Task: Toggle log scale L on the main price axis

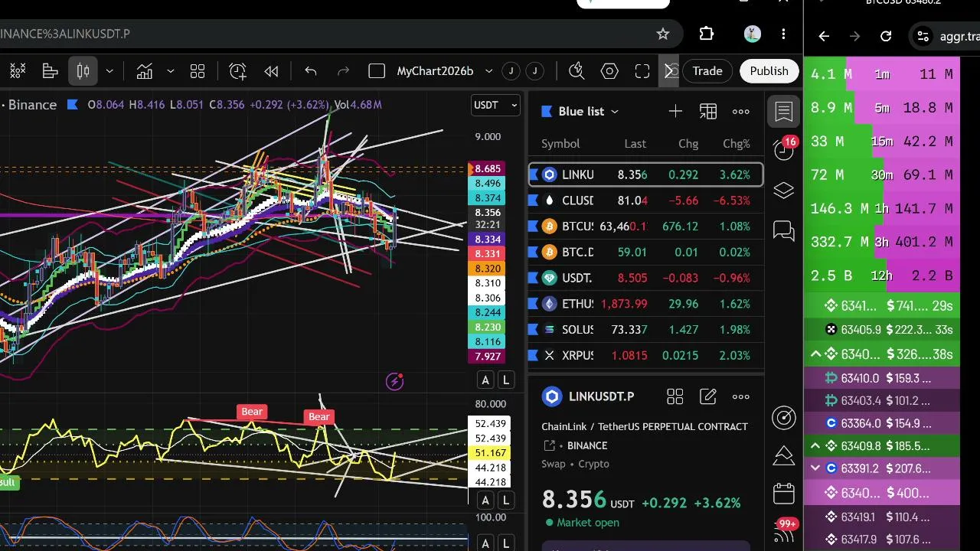Action: [x=506, y=380]
